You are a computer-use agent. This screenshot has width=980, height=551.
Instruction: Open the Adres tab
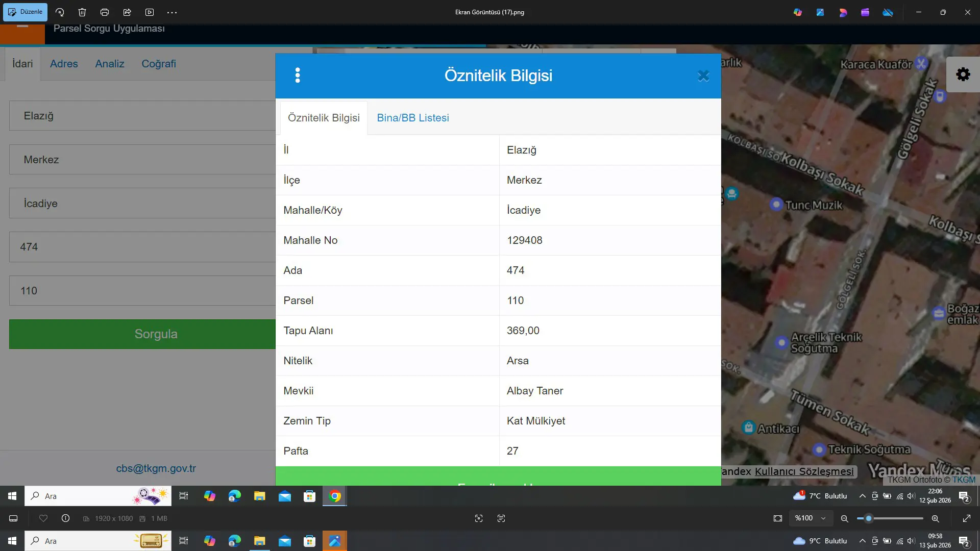[x=64, y=64]
